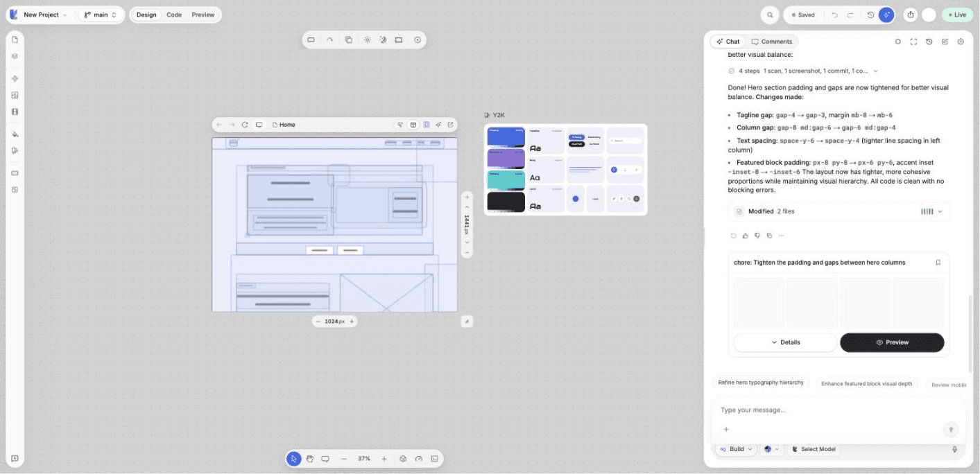Expand chat panel to fullscreen
The width and height of the screenshot is (980, 474).
point(913,42)
